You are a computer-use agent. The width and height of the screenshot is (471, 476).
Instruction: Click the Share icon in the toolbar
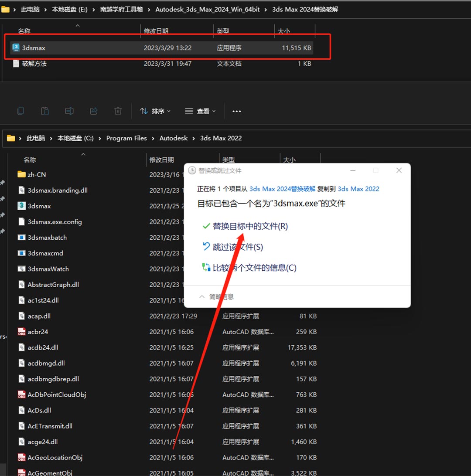click(93, 111)
